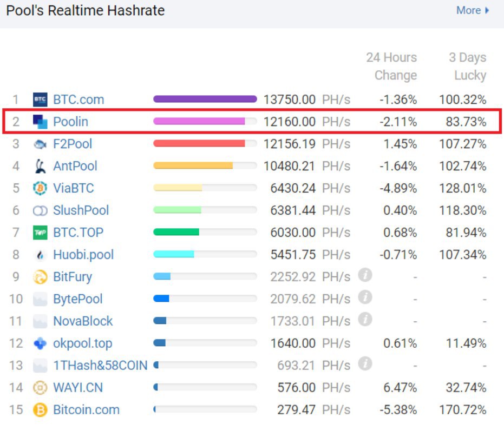The width and height of the screenshot is (504, 431).
Task: Click the NovaBlock placeholder logo icon
Action: click(x=40, y=321)
